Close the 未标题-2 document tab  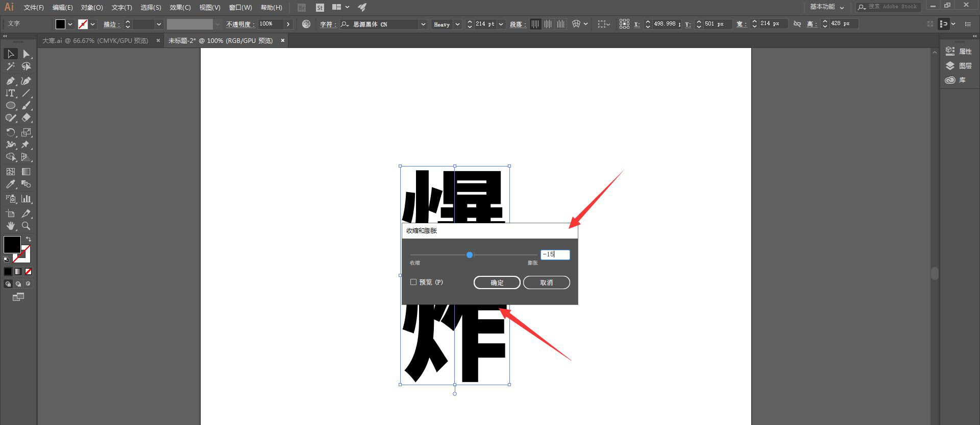coord(283,40)
